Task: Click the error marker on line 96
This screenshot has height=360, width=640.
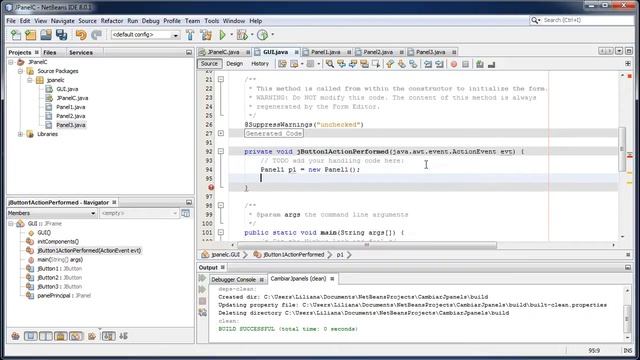Action: point(211,187)
